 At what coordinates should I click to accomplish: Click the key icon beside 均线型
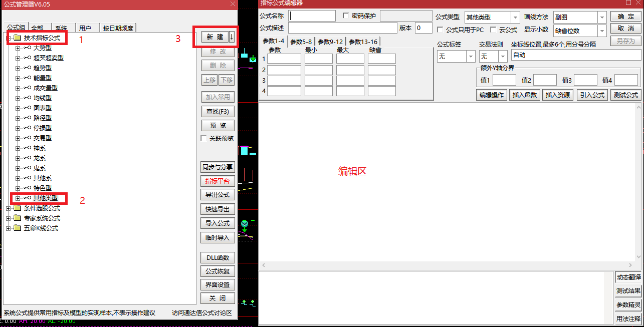point(27,98)
